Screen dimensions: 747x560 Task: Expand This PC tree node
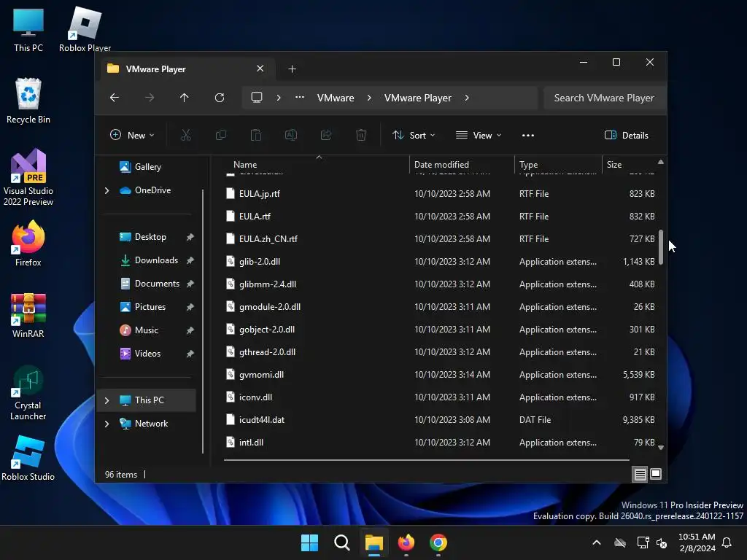click(107, 400)
